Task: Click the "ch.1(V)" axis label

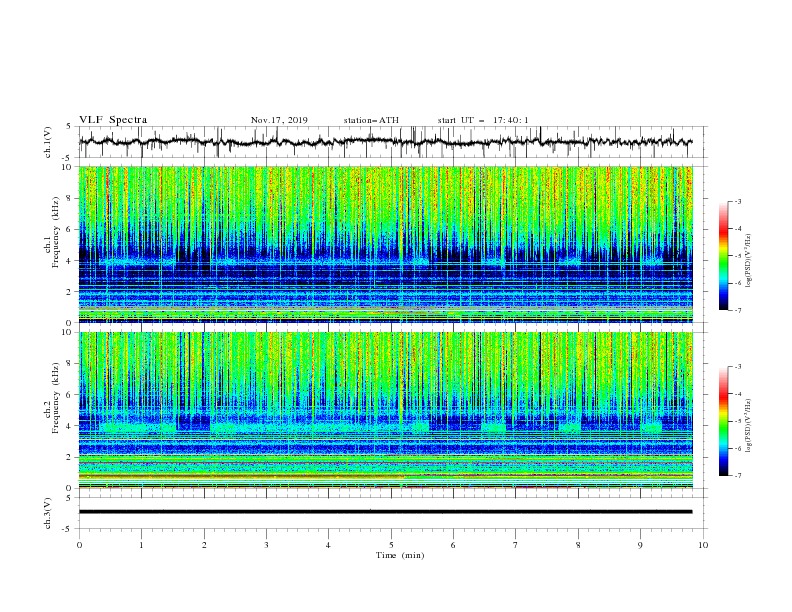Action: pyautogui.click(x=48, y=142)
